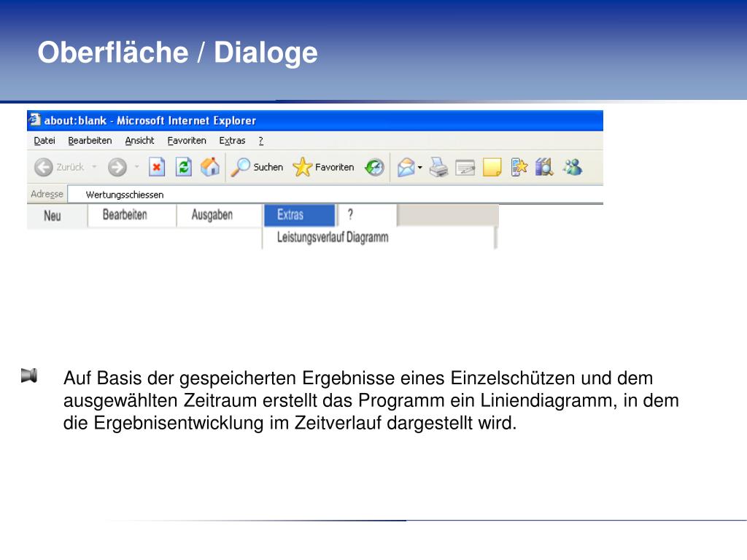Screen dimensions: 747x560
Task: Click the Edit page toolbar icon
Action: tap(465, 167)
